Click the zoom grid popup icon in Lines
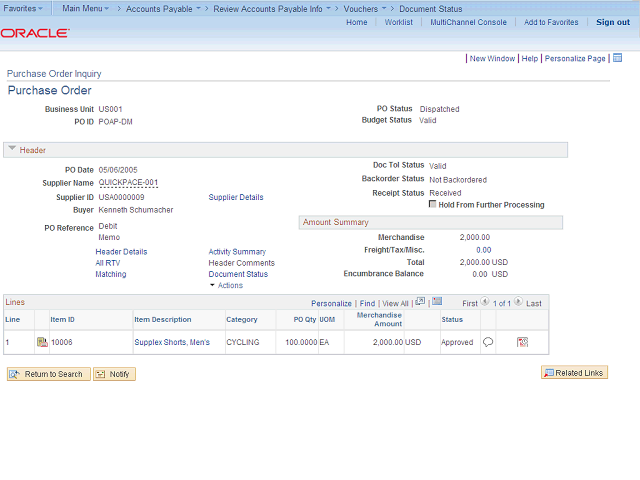This screenshot has height=480, width=640. [x=420, y=302]
